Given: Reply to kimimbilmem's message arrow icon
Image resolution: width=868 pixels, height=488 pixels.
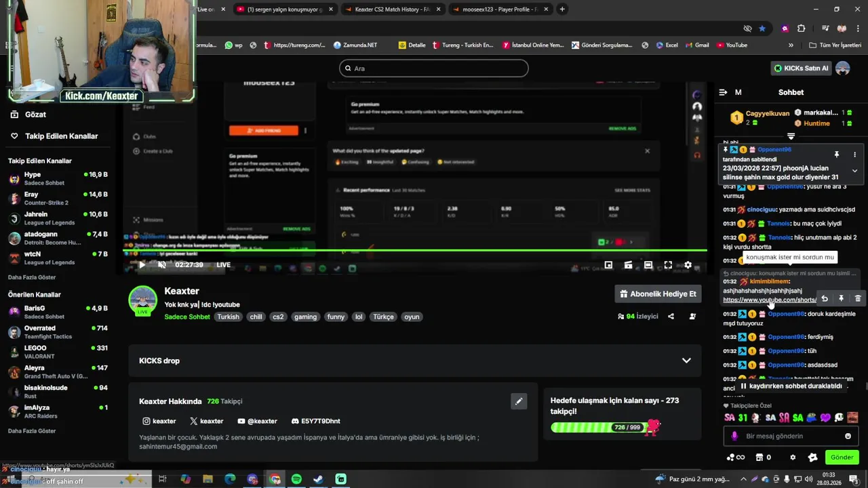Looking at the screenshot, I should point(824,298).
